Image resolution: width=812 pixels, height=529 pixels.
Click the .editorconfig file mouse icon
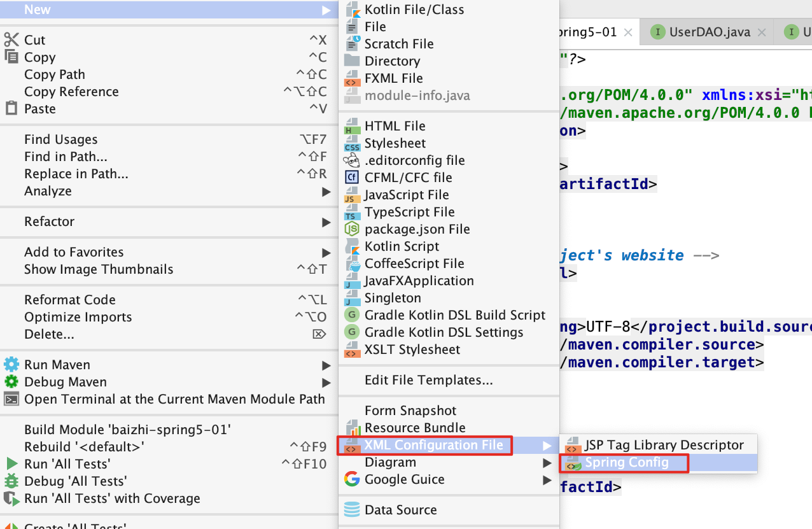pos(352,160)
